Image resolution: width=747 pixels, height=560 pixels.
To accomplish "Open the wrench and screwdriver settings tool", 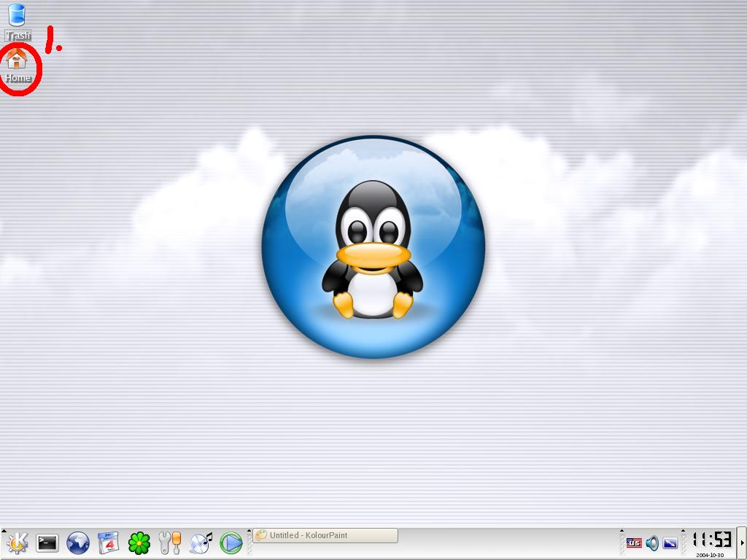I will (169, 542).
